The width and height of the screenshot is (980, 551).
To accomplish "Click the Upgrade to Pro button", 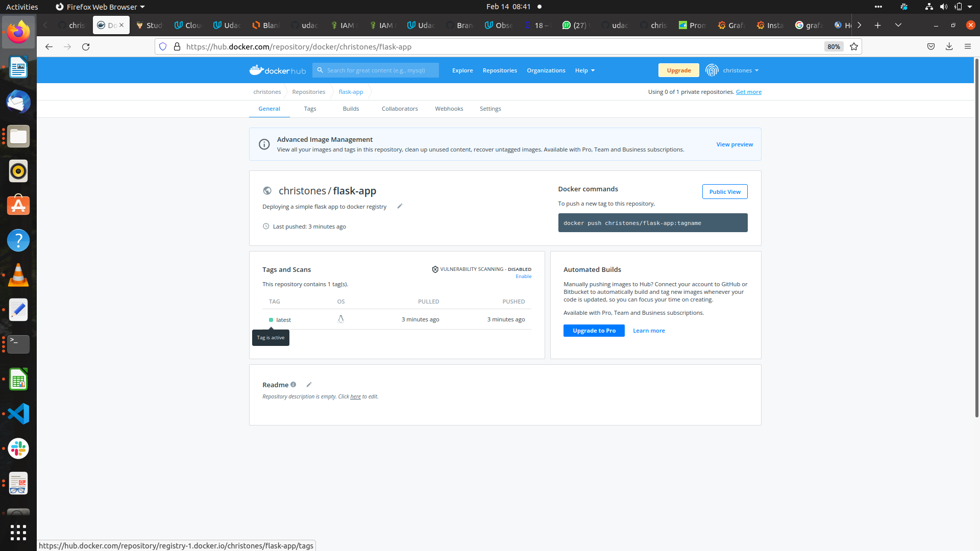I will point(594,331).
